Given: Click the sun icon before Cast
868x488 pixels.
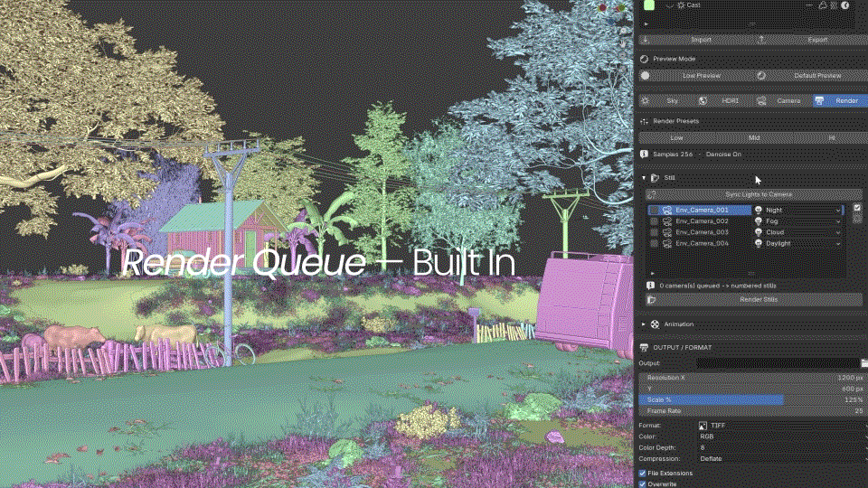Looking at the screenshot, I should click(681, 5).
